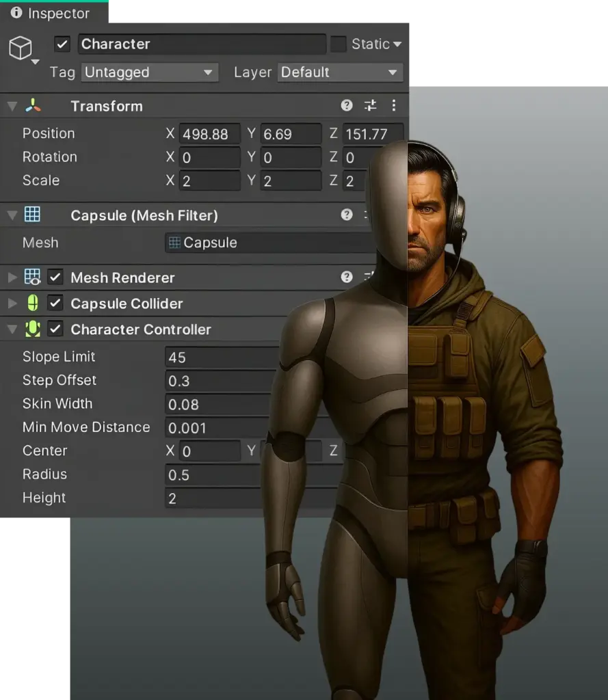This screenshot has width=608, height=700.
Task: Open Transform component help icon
Action: (x=347, y=105)
